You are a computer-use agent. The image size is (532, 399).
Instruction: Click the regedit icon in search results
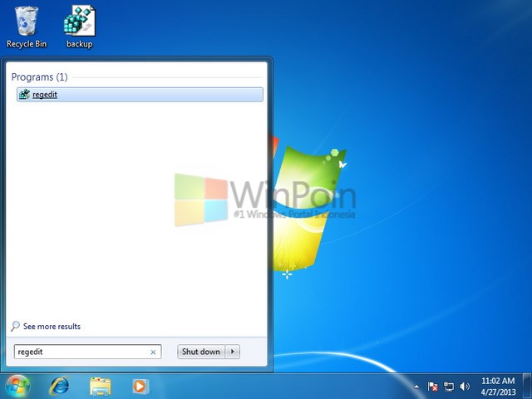(24, 94)
